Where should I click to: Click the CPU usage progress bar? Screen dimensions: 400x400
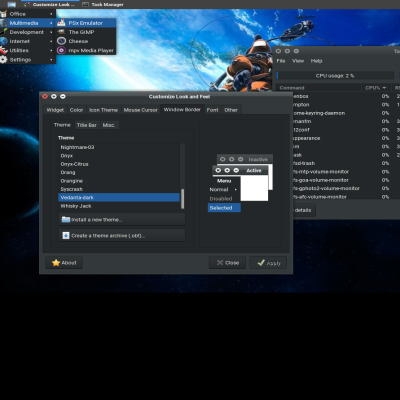pyautogui.click(x=335, y=76)
